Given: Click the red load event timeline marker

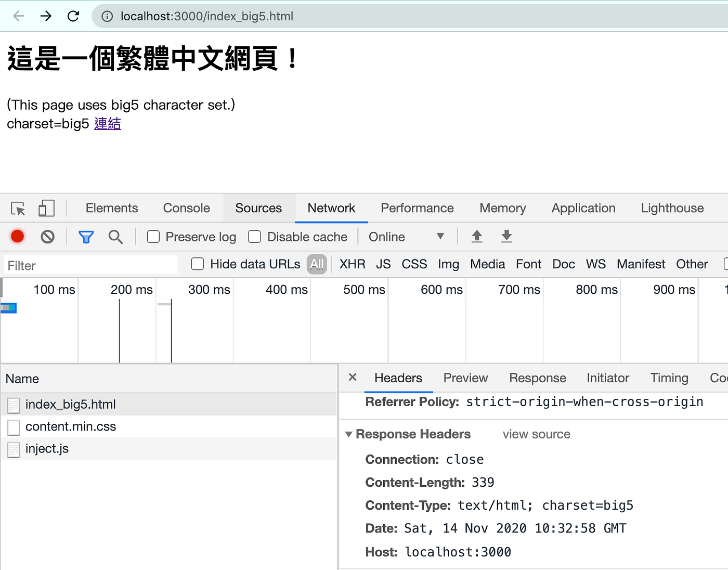Looking at the screenshot, I should 172,331.
